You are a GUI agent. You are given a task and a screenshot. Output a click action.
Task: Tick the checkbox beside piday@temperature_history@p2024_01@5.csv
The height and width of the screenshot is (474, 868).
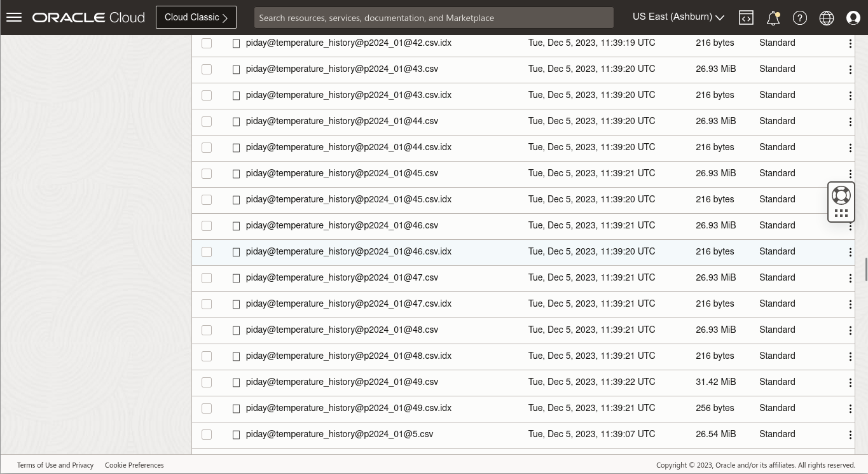click(x=206, y=435)
